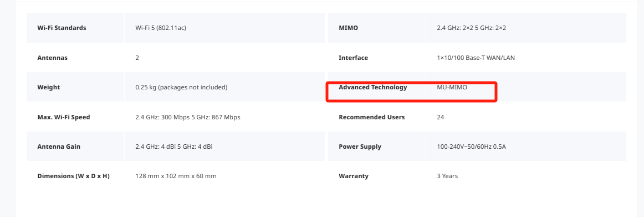Image resolution: width=644 pixels, height=217 pixels.
Task: Click the Recommended Users label
Action: pos(372,117)
